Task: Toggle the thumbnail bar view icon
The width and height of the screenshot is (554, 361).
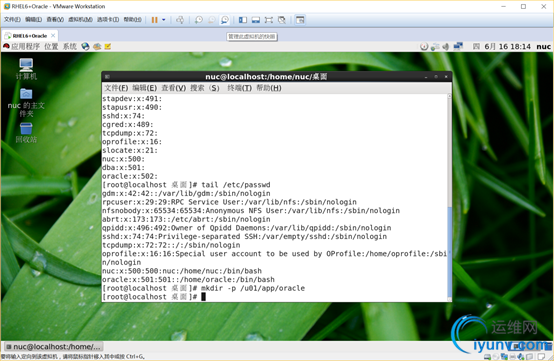Action: pos(256,20)
